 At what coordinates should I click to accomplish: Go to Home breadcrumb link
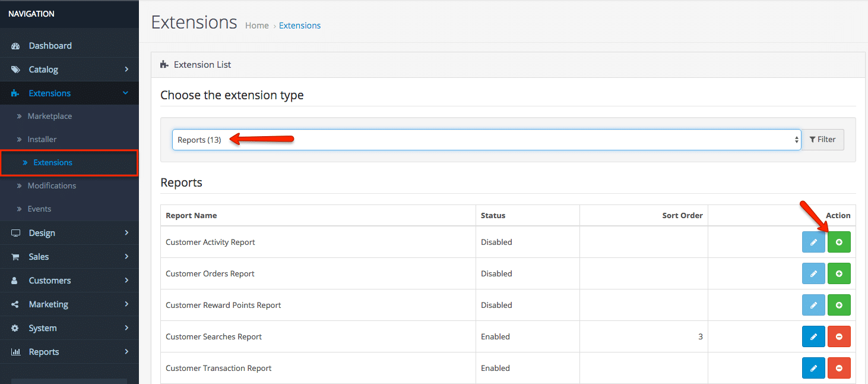click(257, 26)
